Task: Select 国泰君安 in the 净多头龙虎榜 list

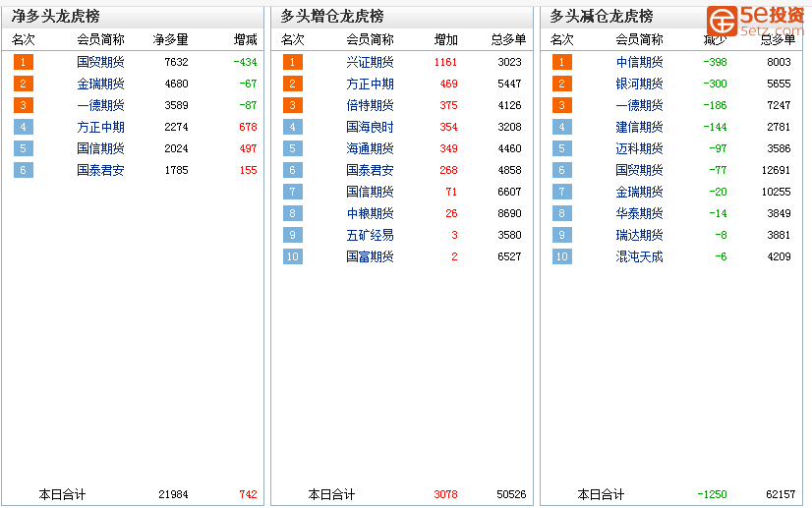Action: pos(100,170)
